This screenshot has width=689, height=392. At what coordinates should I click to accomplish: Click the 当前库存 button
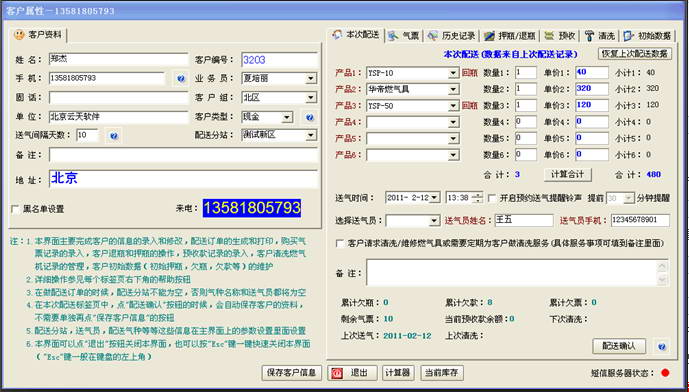442,373
